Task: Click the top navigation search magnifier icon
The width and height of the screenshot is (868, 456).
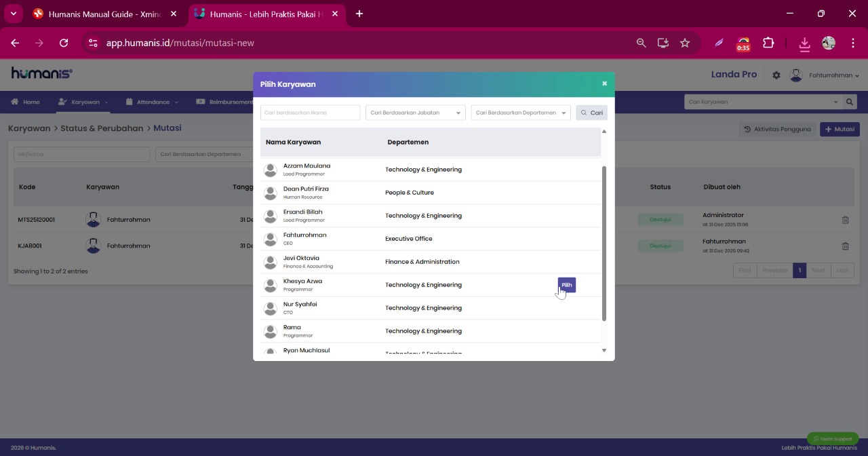Action: pos(850,102)
